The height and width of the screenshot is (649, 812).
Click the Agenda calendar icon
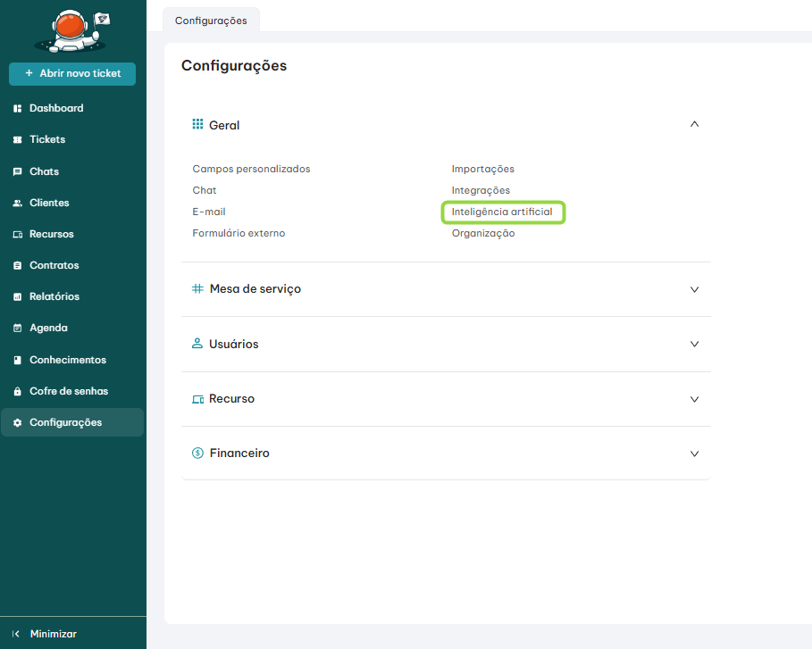pos(17,328)
